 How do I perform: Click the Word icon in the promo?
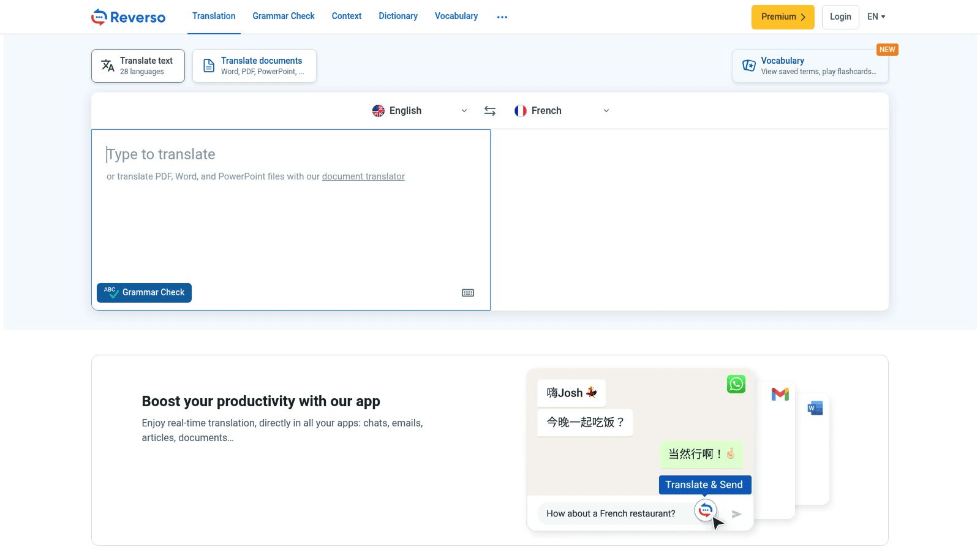pyautogui.click(x=815, y=408)
